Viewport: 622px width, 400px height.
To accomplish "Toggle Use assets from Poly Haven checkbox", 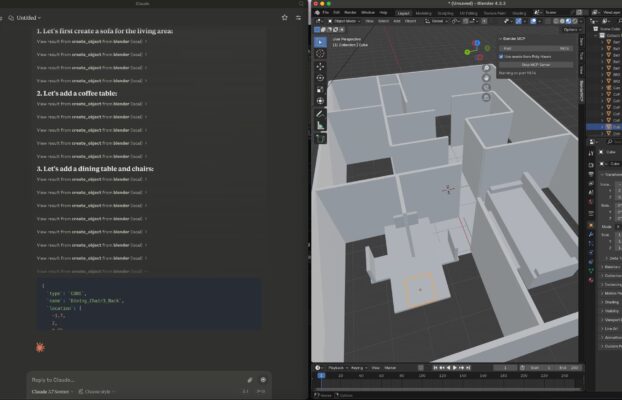I will (x=501, y=57).
